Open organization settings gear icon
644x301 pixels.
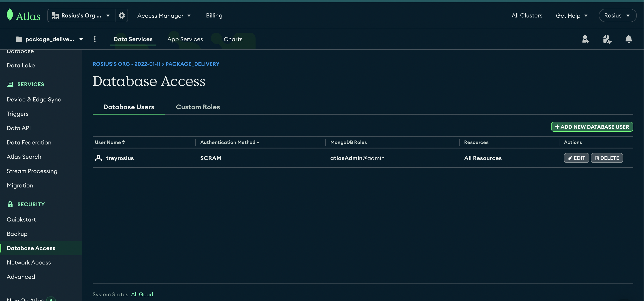(122, 15)
